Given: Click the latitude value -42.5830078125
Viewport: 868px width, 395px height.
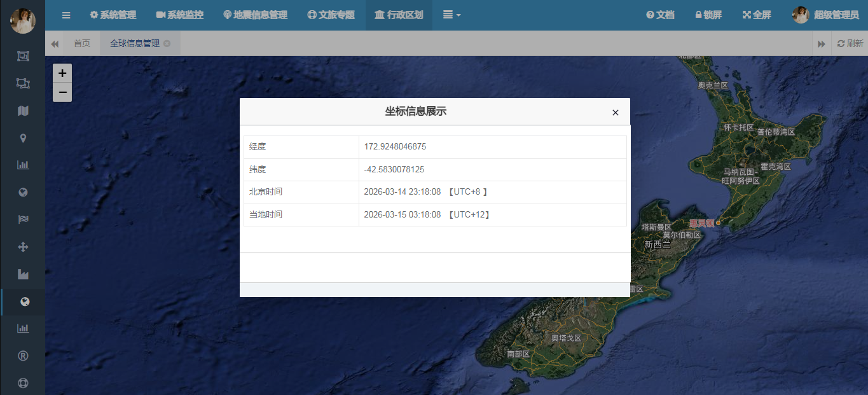Looking at the screenshot, I should coord(394,169).
